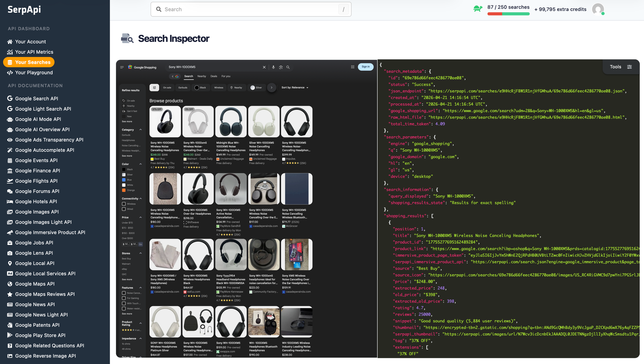The width and height of the screenshot is (644, 364).
Task: Tick the For Gaming features checkbox
Action: [x=124, y=298]
